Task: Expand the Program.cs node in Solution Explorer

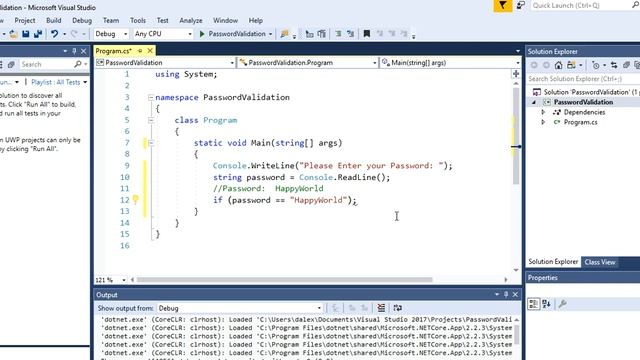Action: pos(543,122)
